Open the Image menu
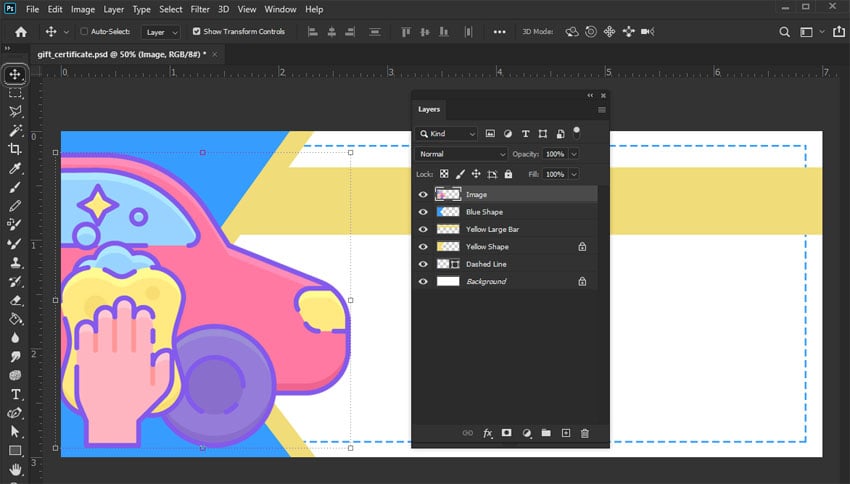This screenshot has height=484, width=850. pos(83,9)
